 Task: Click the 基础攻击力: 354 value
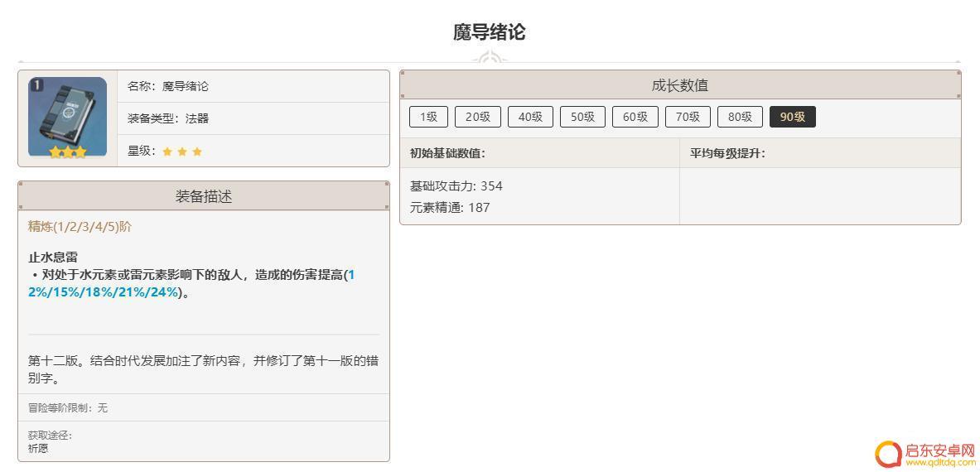point(456,186)
